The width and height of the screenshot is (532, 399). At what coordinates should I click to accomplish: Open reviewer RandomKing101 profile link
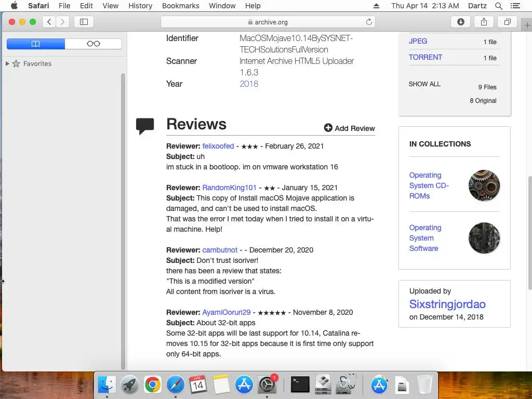coord(229,188)
